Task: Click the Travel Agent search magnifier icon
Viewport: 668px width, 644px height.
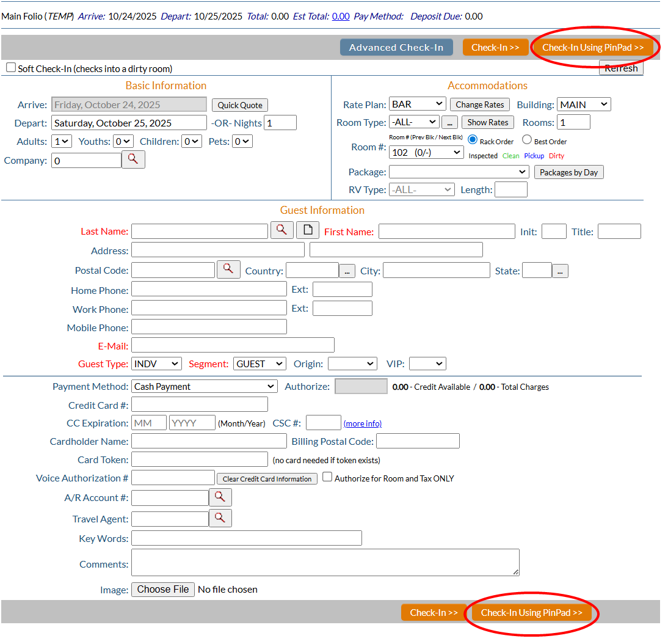Action: [220, 518]
